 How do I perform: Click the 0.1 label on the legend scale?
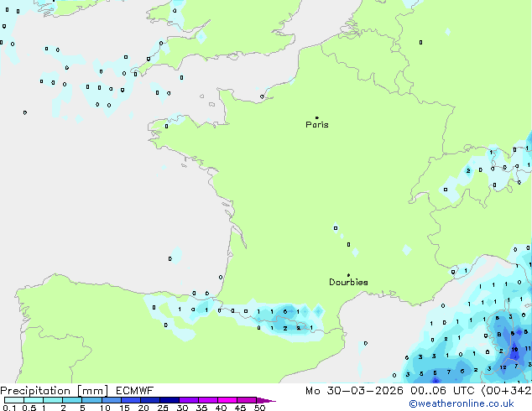point(9,408)
